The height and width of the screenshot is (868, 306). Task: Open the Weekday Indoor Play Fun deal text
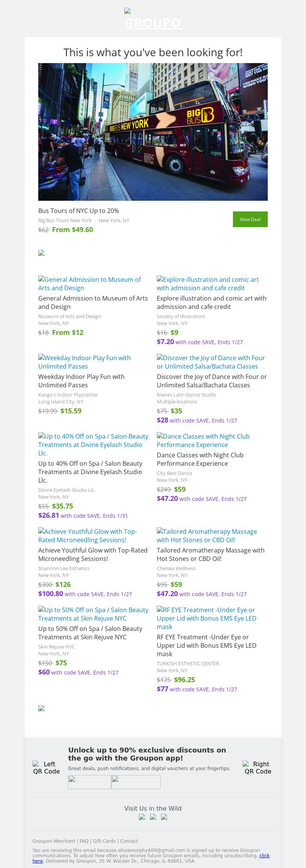pyautogui.click(x=81, y=381)
